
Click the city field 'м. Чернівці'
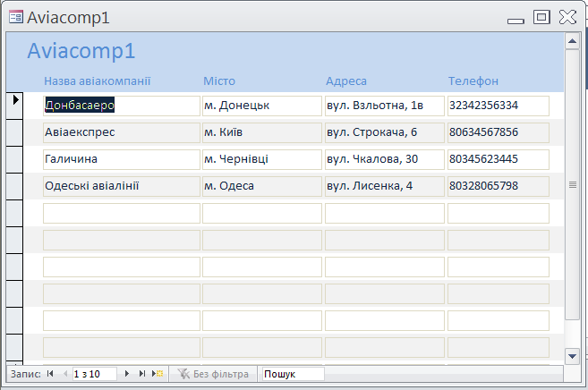coord(262,159)
